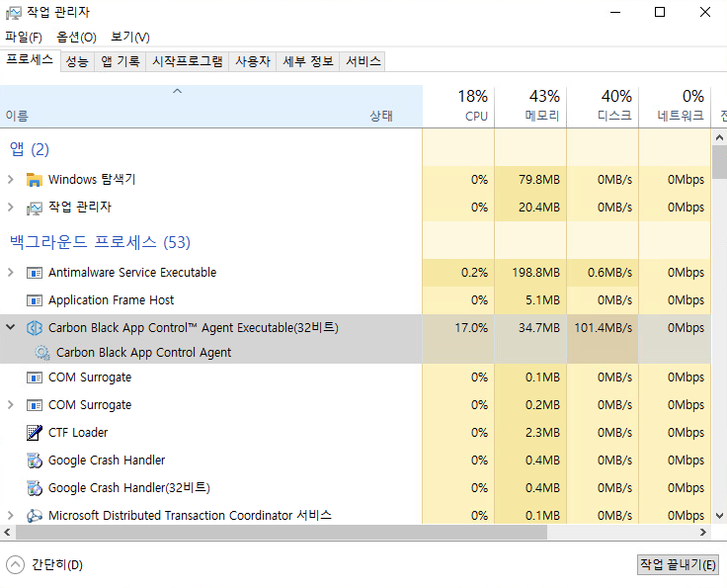Select the CTF Loader process name

pos(78,433)
